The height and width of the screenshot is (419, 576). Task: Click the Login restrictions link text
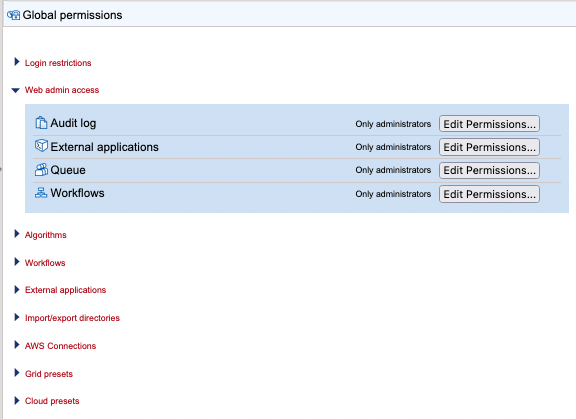click(58, 63)
